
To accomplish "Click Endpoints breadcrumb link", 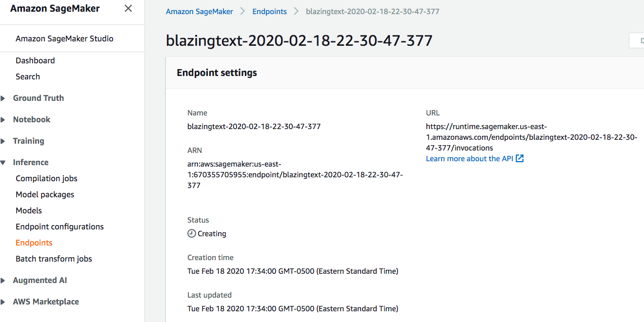I will pyautogui.click(x=269, y=11).
